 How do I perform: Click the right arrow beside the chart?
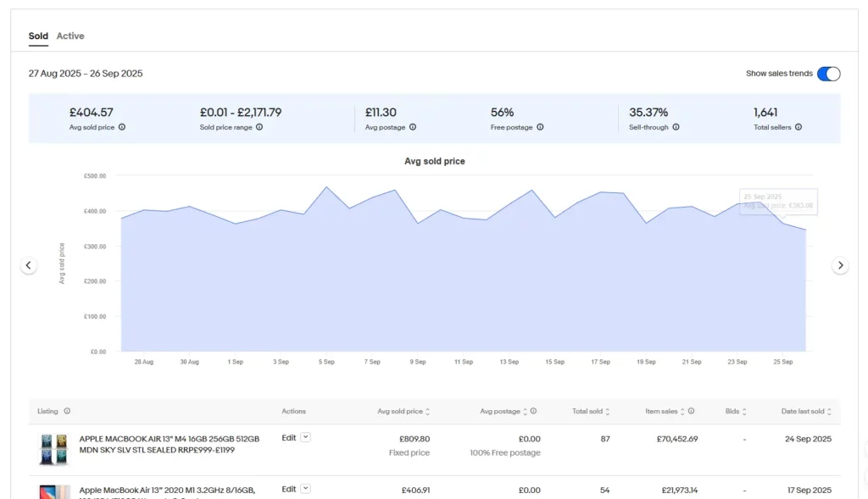pos(840,264)
